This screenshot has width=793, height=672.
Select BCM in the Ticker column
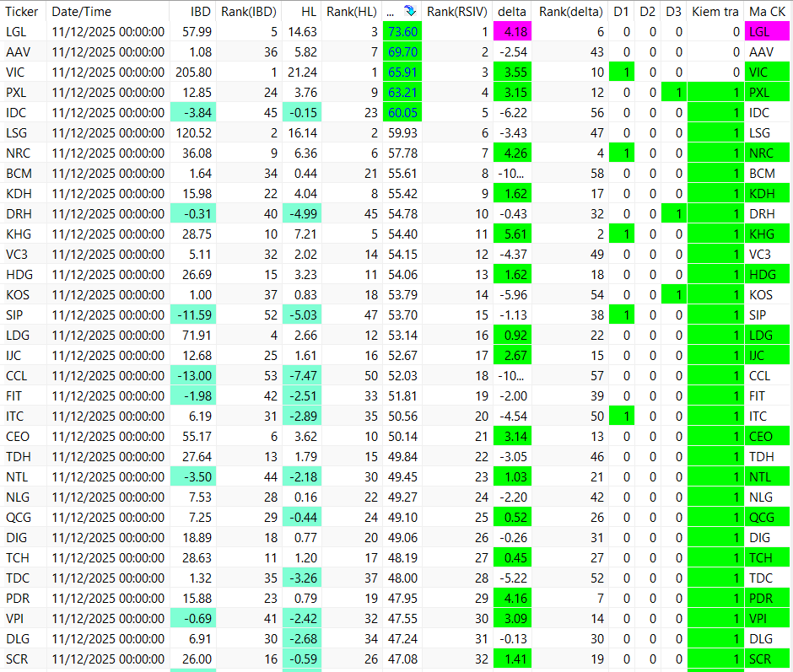pyautogui.click(x=19, y=174)
